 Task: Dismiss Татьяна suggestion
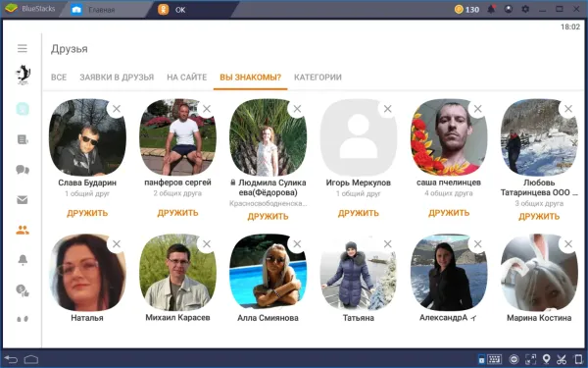click(x=387, y=244)
